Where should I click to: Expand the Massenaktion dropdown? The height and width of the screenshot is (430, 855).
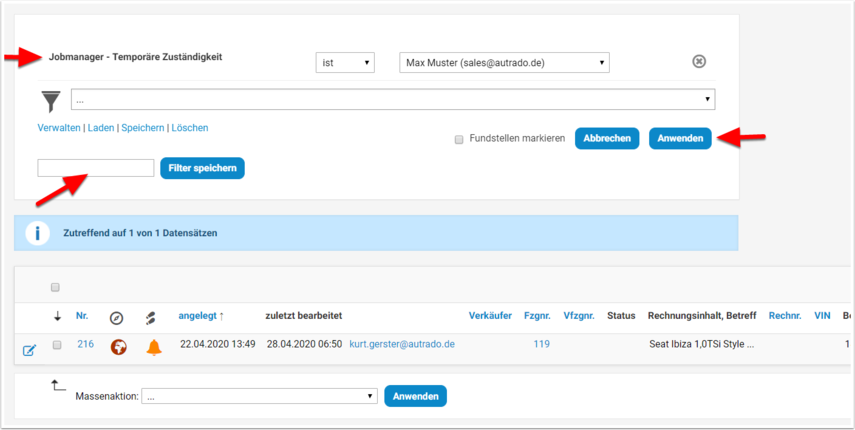[259, 396]
